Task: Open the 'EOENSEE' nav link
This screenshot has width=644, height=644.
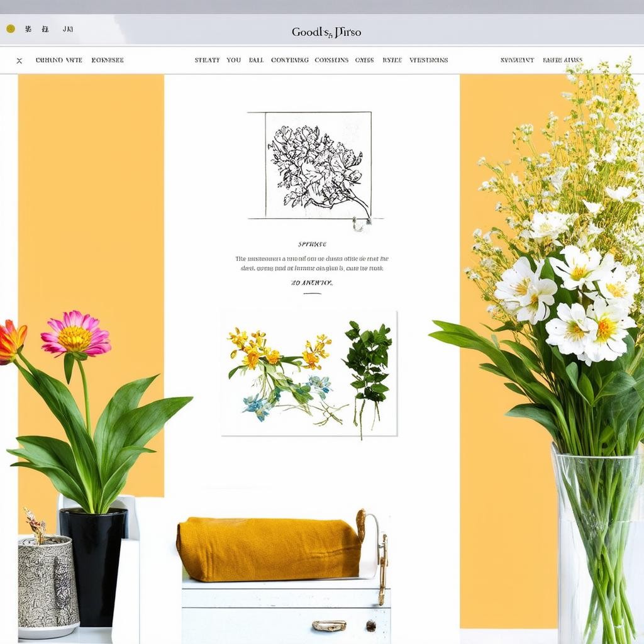Action: point(108,60)
